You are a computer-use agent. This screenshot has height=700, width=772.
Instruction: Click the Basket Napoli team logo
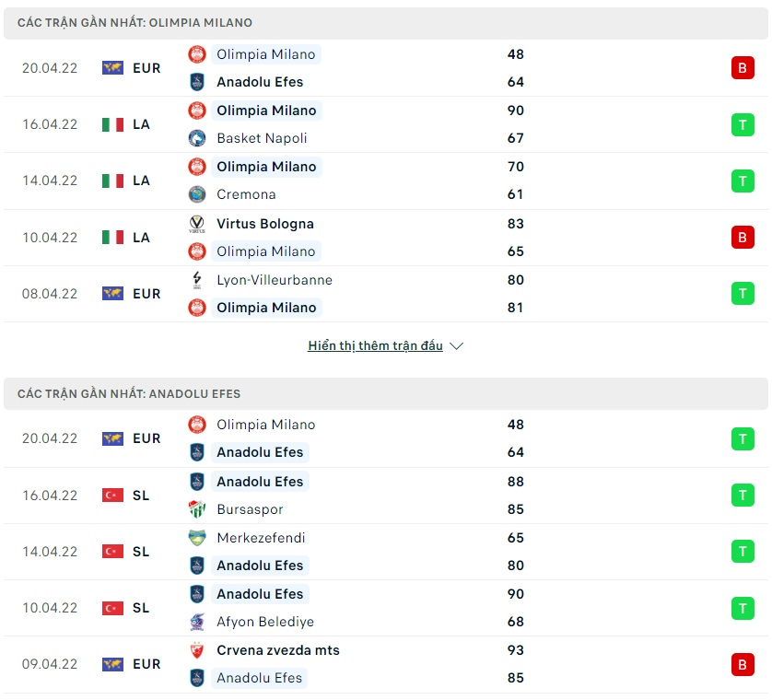tap(197, 138)
